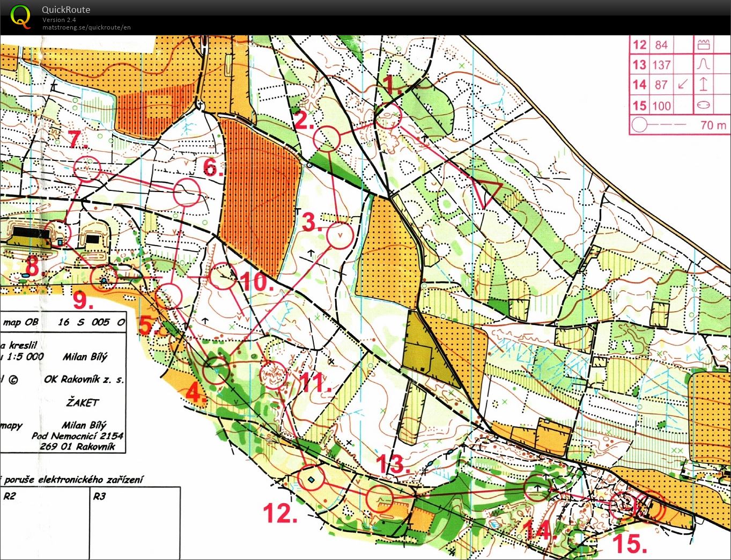Viewport: 731px width, 560px height.
Task: Click control number 9. label
Action: point(83,299)
